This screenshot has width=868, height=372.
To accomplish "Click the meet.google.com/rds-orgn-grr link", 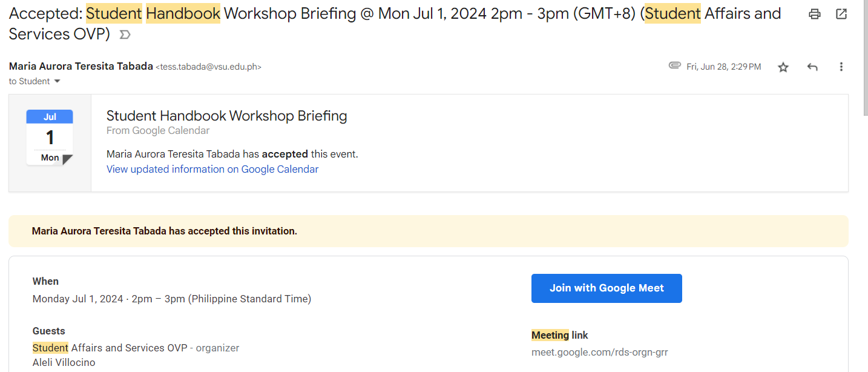I will 599,352.
